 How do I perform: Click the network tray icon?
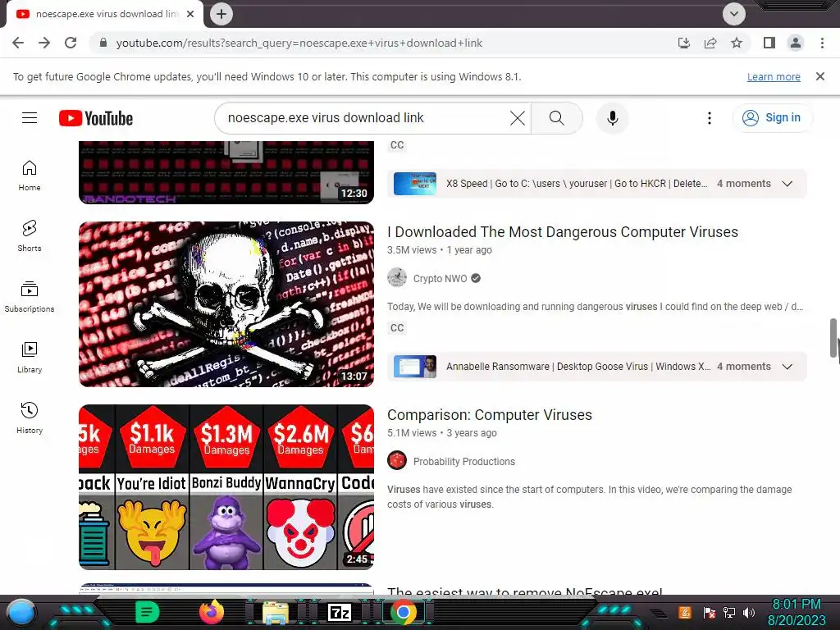coord(729,612)
